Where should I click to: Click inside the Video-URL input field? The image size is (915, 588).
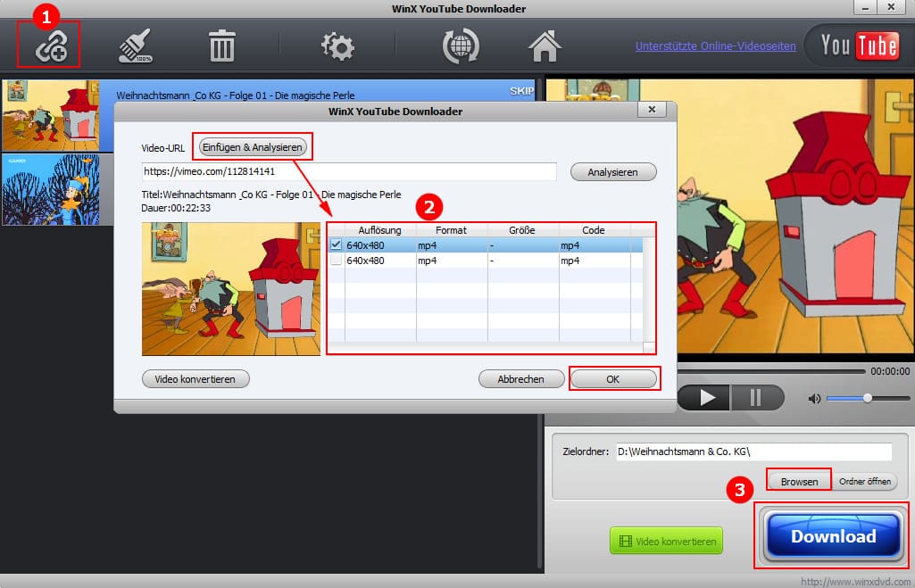(x=349, y=171)
